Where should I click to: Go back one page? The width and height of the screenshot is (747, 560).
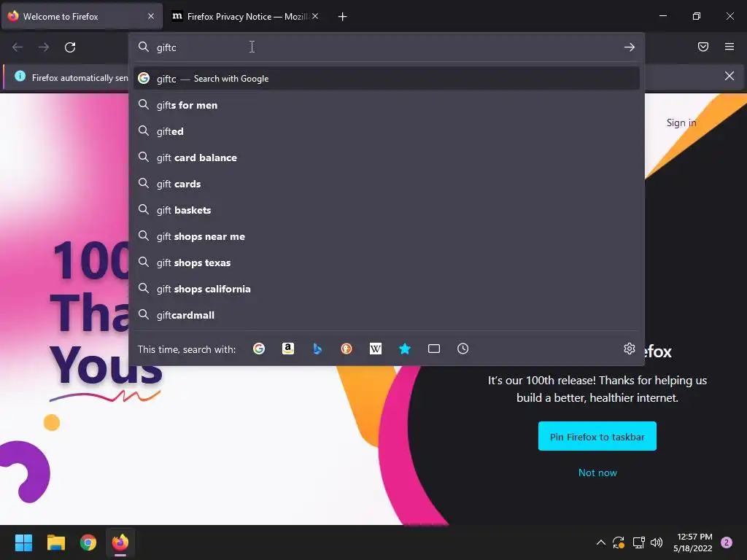point(18,47)
